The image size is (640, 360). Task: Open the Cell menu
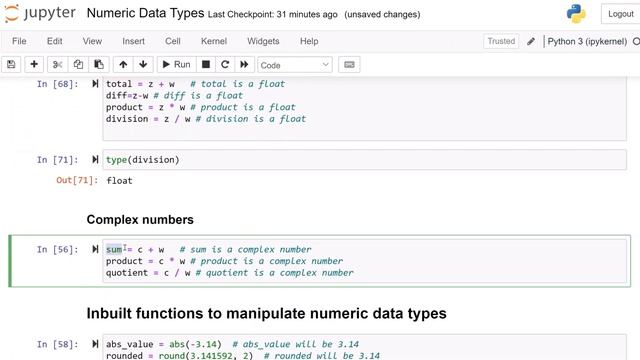173,41
